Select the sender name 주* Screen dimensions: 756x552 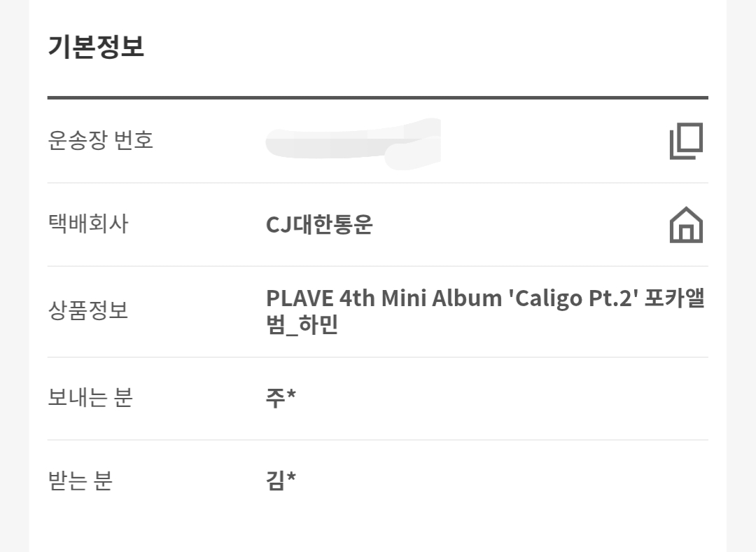281,398
